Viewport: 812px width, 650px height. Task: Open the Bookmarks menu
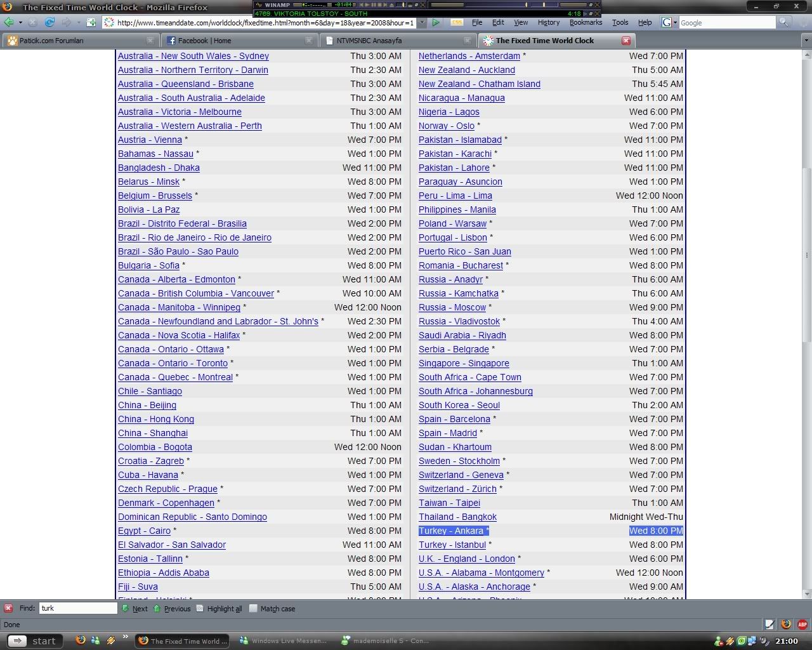pyautogui.click(x=585, y=22)
